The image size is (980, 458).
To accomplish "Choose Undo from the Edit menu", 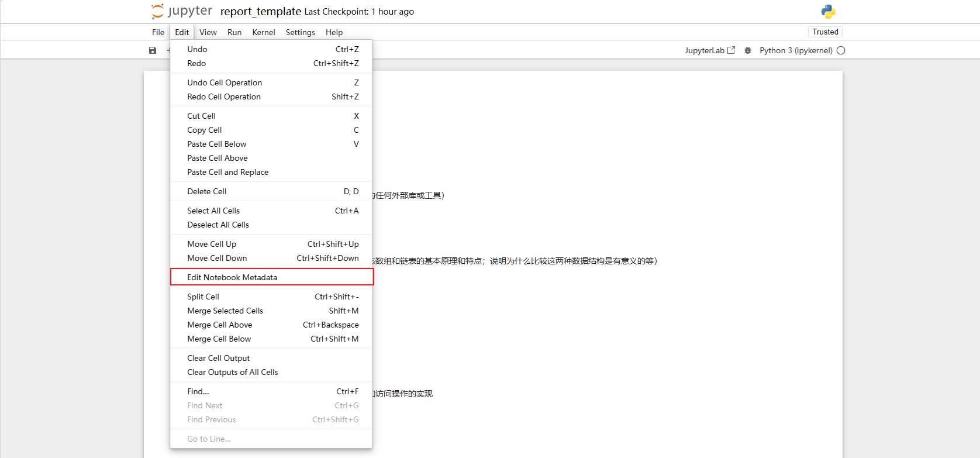I will [x=197, y=49].
